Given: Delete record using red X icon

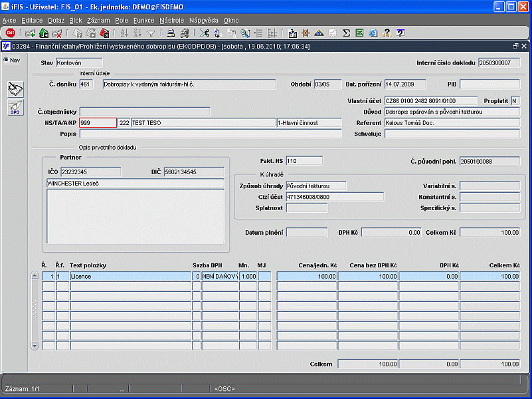Looking at the screenshot, I should click(57, 33).
